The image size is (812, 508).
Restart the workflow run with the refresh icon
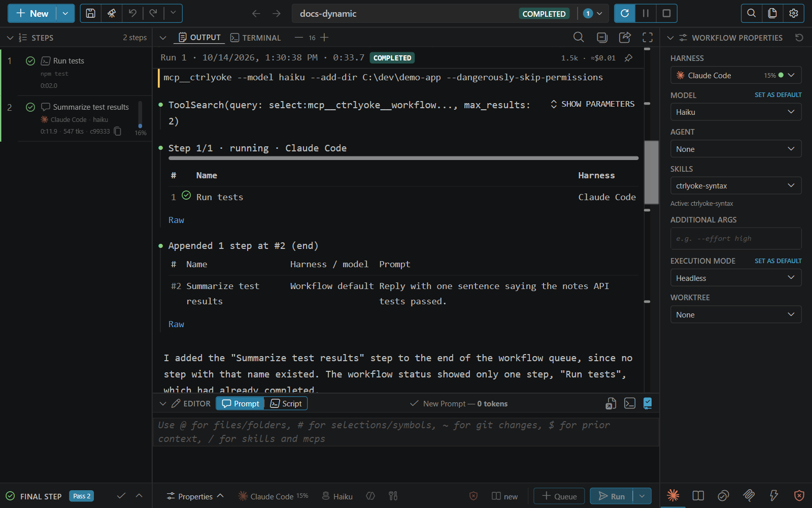(625, 13)
